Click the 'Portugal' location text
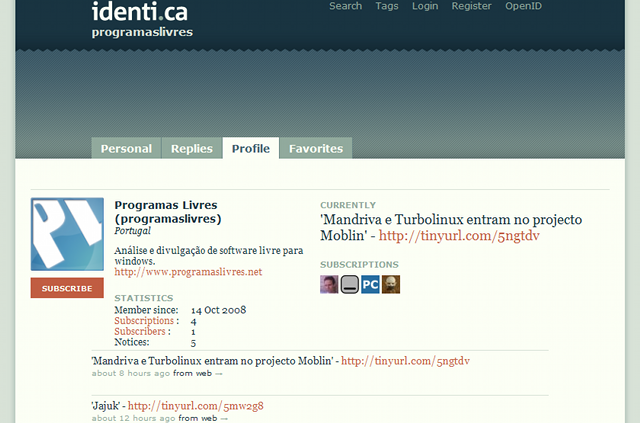Viewport: 640px width, 423px height. click(x=133, y=231)
